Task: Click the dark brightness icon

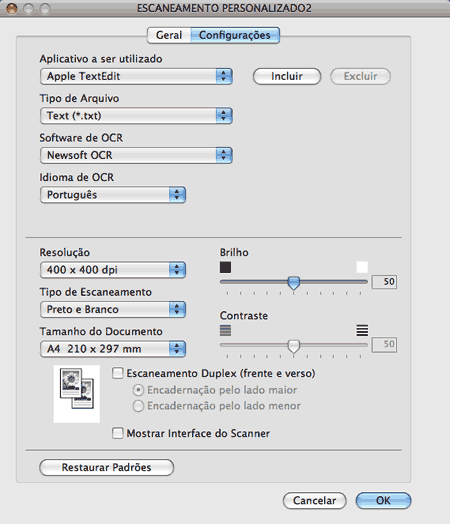Action: click(x=226, y=267)
